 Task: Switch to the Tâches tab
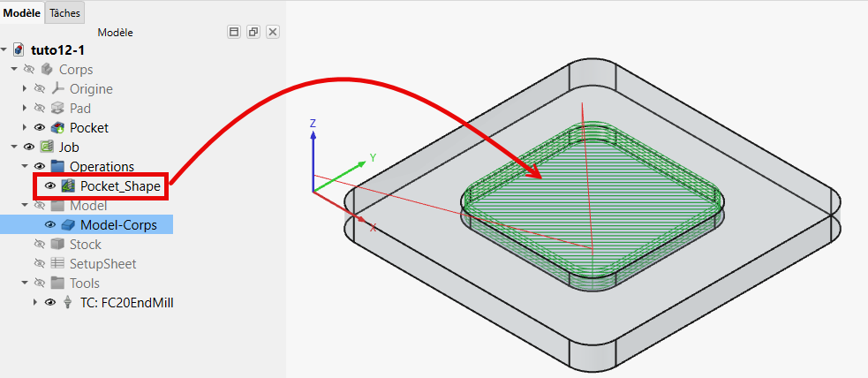click(x=64, y=12)
